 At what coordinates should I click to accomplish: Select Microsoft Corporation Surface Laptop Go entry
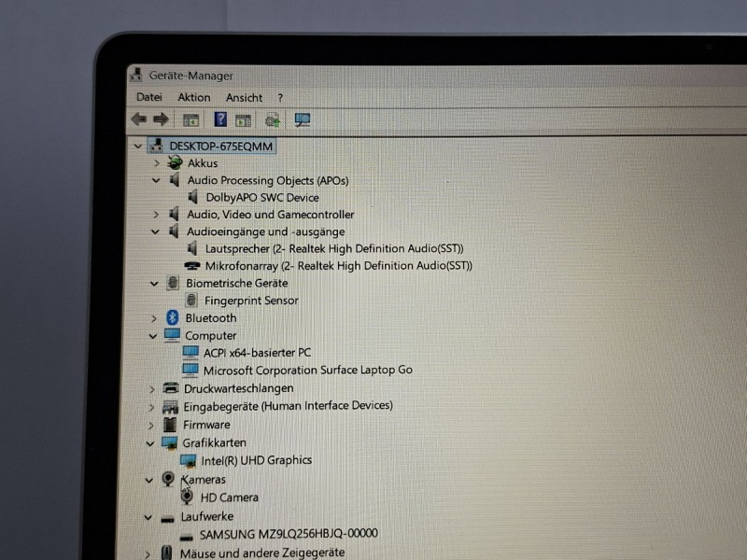307,371
